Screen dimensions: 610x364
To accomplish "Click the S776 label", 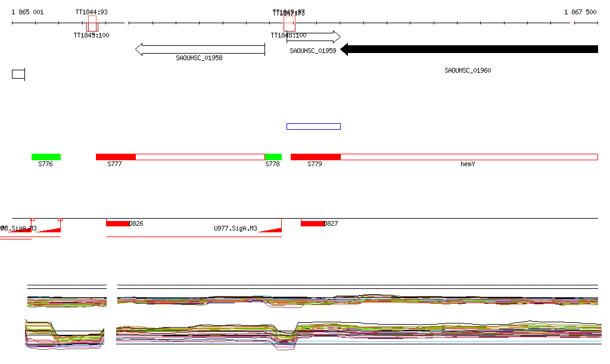I will 45,164.
